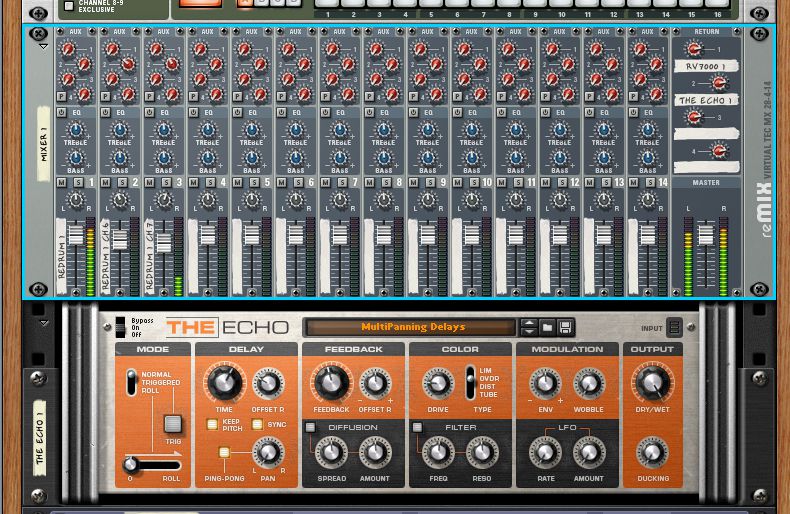Screen dimensions: 790x514
Task: Click the LFO Rate knob
Action: (x=545, y=453)
